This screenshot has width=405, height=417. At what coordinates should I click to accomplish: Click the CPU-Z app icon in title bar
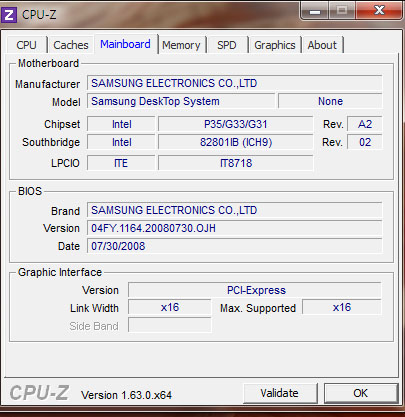pyautogui.click(x=9, y=15)
